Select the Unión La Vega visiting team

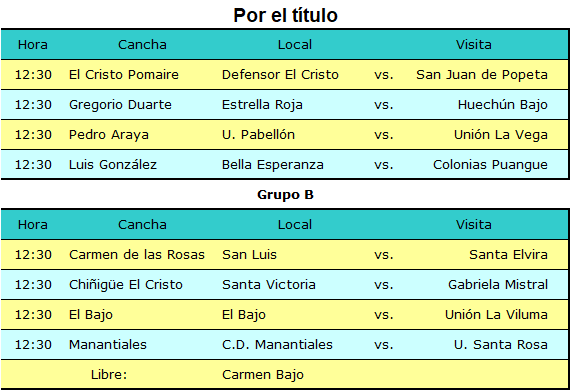[x=501, y=135]
